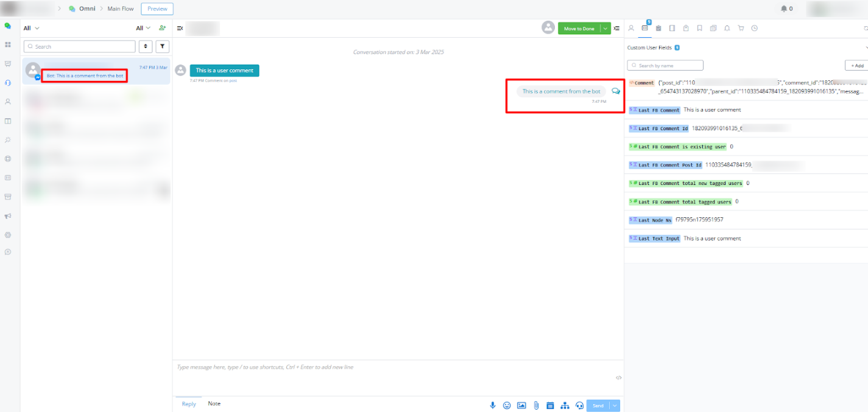The height and width of the screenshot is (412, 868).
Task: Click the megaphone broadcast icon in sidebar
Action: point(8,216)
